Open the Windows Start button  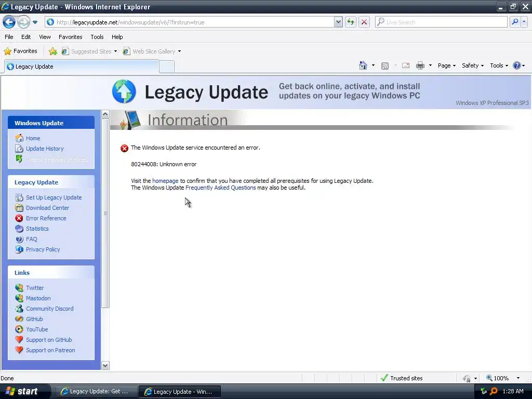pos(22,392)
